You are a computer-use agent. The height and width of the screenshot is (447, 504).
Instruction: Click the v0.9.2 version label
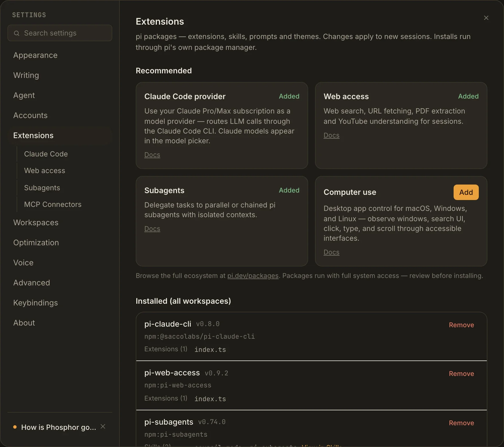216,373
